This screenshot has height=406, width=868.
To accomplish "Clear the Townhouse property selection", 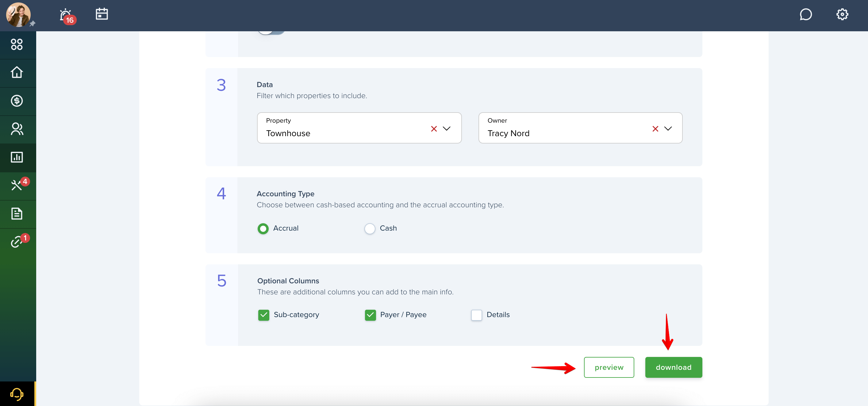I will (x=434, y=129).
